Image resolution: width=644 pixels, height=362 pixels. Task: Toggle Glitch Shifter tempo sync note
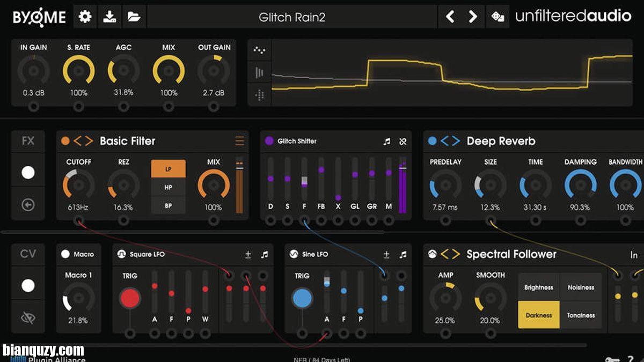pyautogui.click(x=387, y=141)
